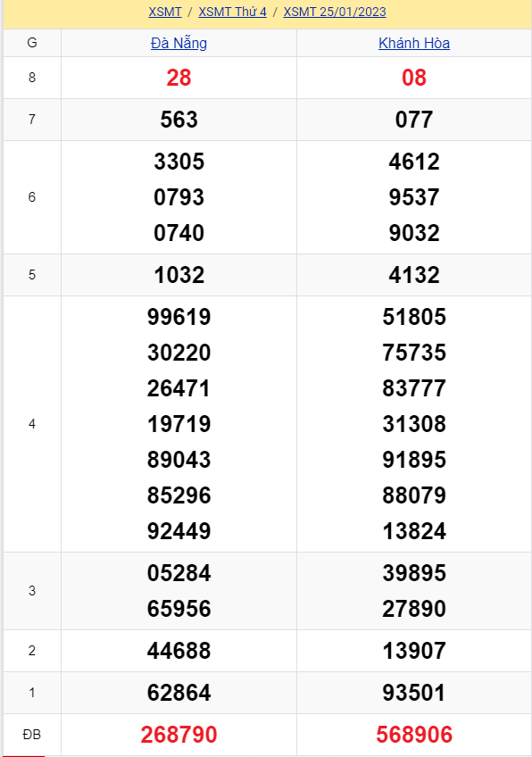The image size is (532, 757).
Task: Select Đà Nẵng first prize 62864
Action: coord(179,693)
